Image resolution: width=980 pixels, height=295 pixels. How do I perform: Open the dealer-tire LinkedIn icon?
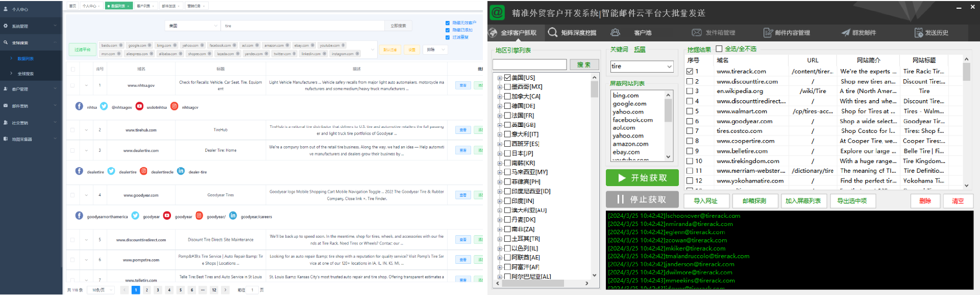tap(181, 171)
